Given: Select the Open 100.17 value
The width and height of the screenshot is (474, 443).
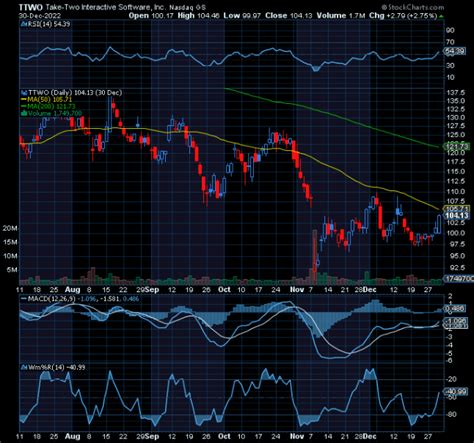Looking at the screenshot, I should point(151,16).
